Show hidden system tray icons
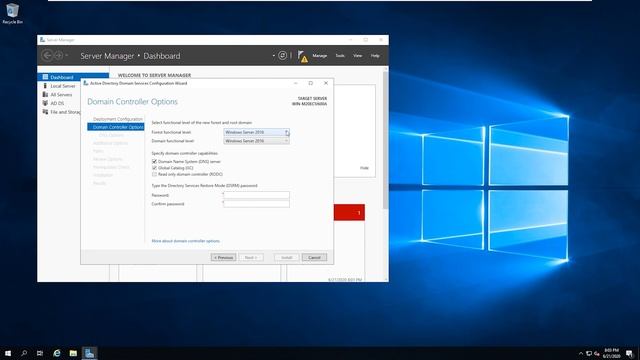Screen dimensions: 640x360 581,353
